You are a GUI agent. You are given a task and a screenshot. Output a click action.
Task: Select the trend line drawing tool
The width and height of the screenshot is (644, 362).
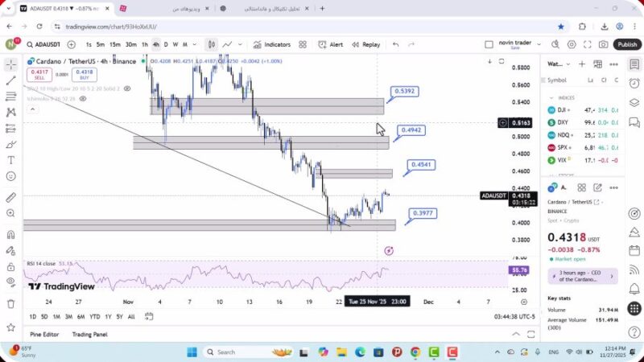click(11, 80)
